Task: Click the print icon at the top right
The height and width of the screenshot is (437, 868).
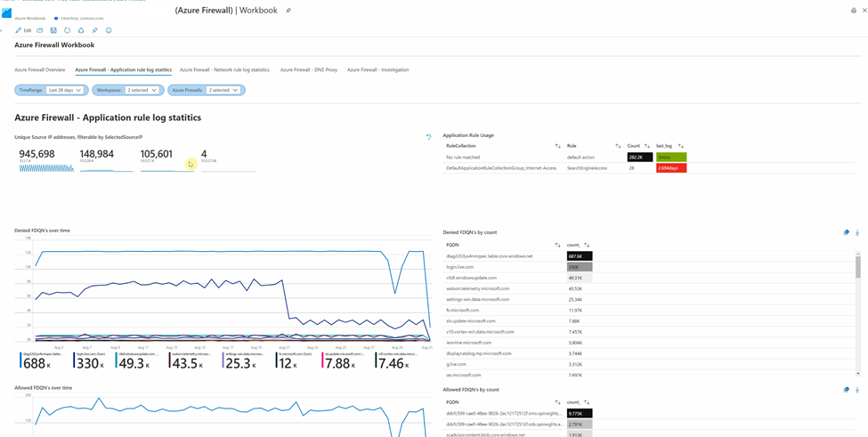Action: point(853,11)
